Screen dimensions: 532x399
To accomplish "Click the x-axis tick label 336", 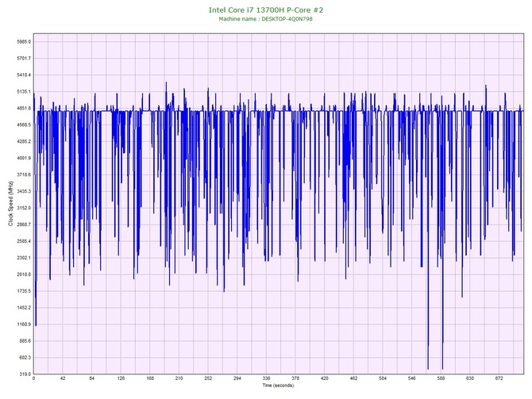I will coord(266,378).
